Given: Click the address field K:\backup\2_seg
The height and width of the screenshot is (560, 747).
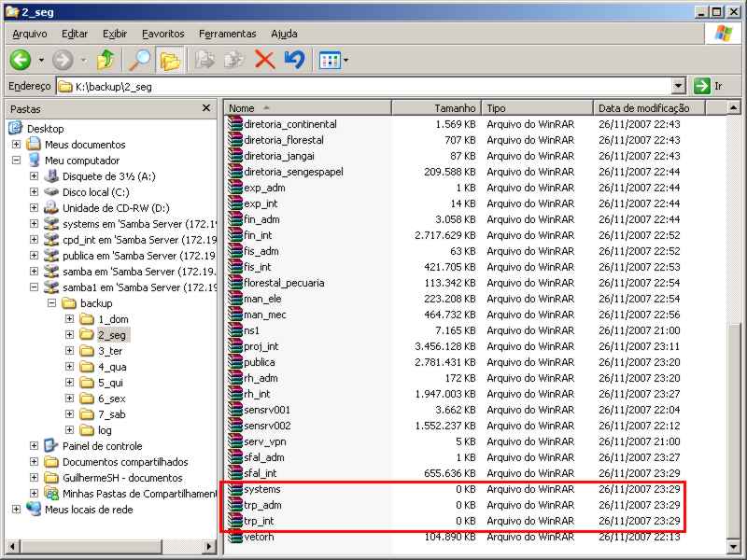Looking at the screenshot, I should (x=364, y=86).
